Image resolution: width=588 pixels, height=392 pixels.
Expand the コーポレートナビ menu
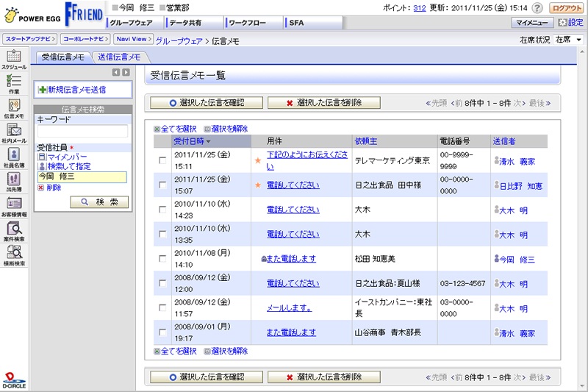point(86,39)
